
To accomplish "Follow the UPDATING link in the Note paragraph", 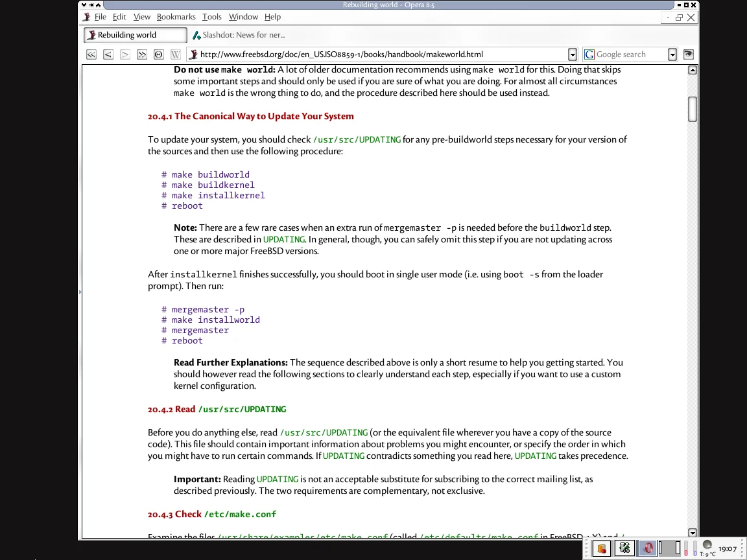I will click(x=284, y=240).
